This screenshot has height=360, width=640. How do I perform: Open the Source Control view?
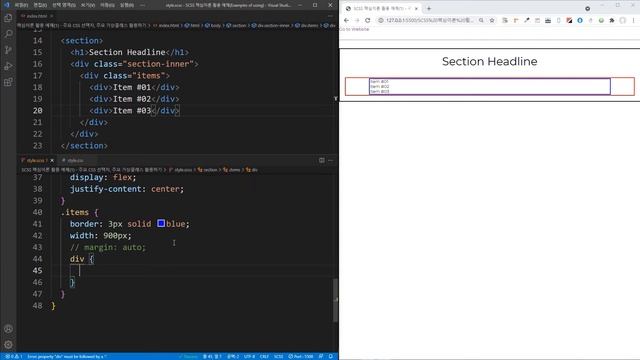pos(8,50)
